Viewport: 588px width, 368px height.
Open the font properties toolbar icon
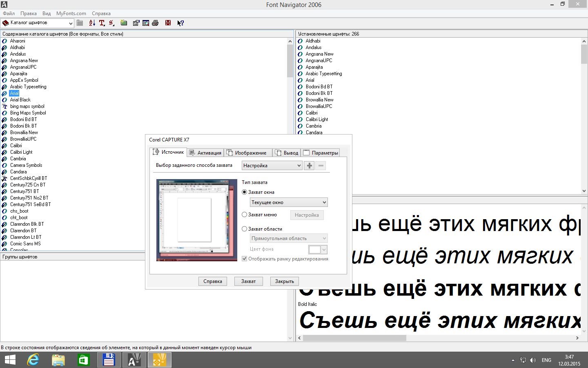pos(136,23)
